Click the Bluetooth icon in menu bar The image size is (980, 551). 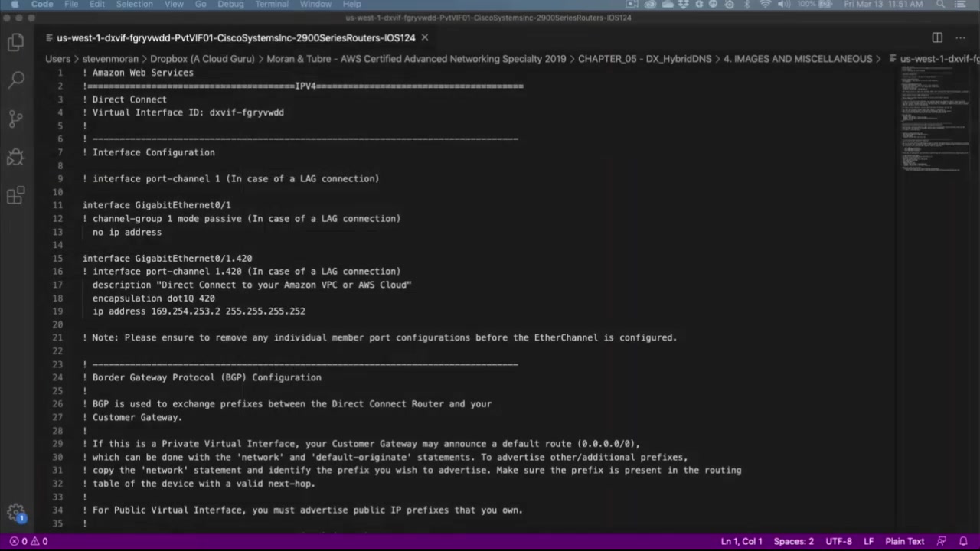[747, 5]
